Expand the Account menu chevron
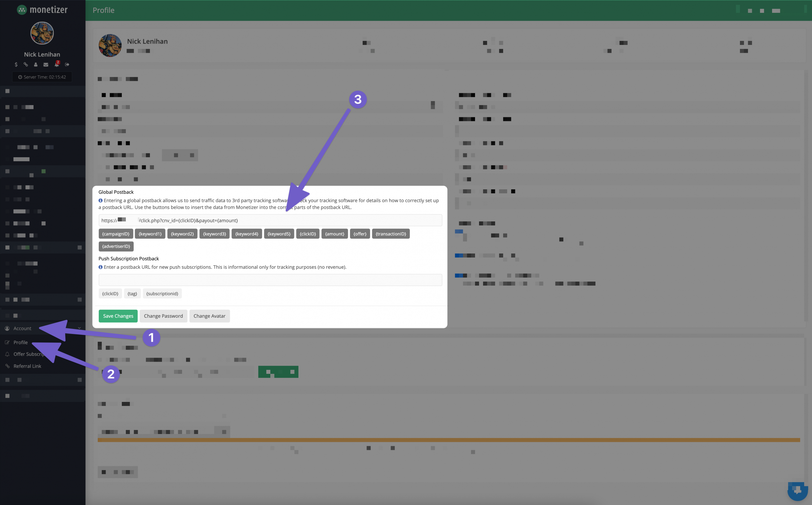 (79, 328)
